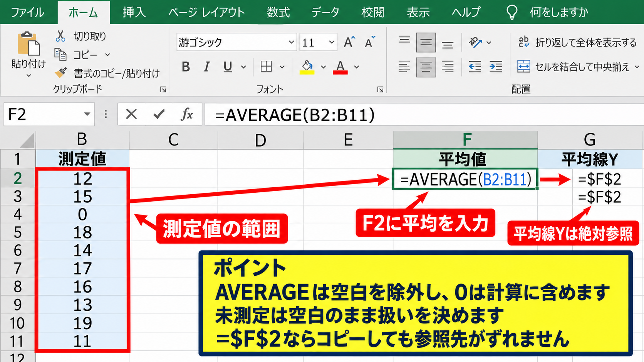Expand font color dropdown arrow
Image resolution: width=644 pixels, height=362 pixels.
click(357, 67)
